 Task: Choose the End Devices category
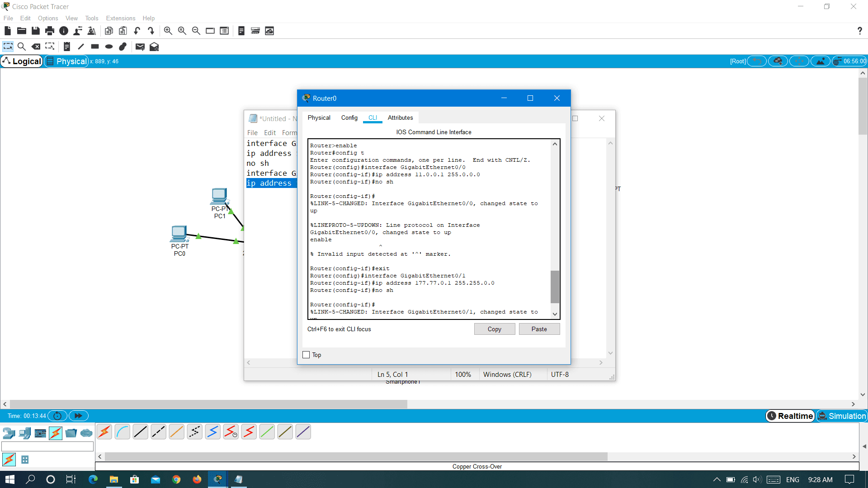(25, 433)
